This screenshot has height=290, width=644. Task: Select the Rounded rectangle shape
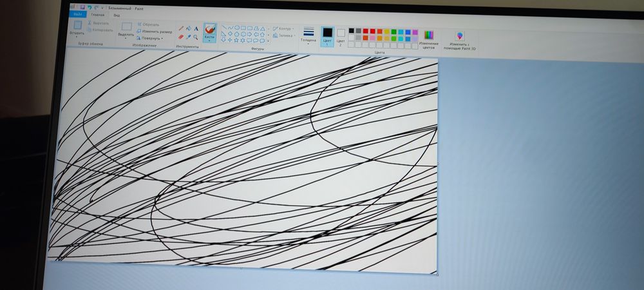coord(250,28)
